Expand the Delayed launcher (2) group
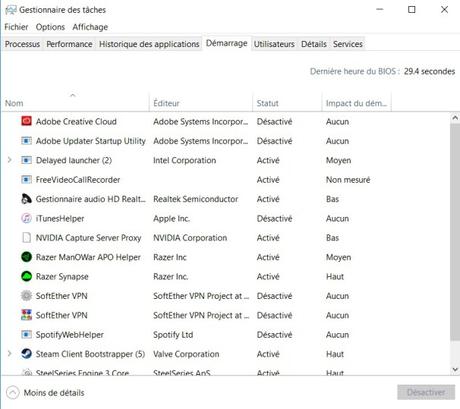This screenshot has width=460, height=409. 10,160
